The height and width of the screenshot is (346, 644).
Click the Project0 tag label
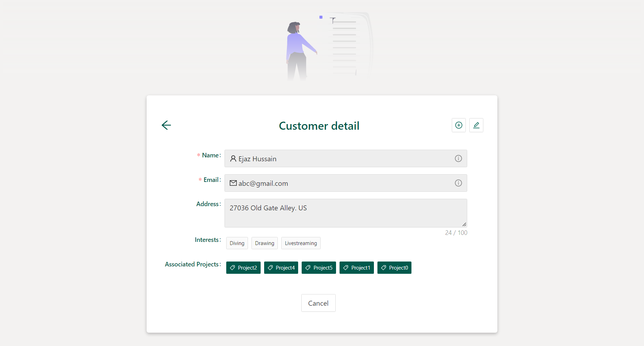coord(398,268)
